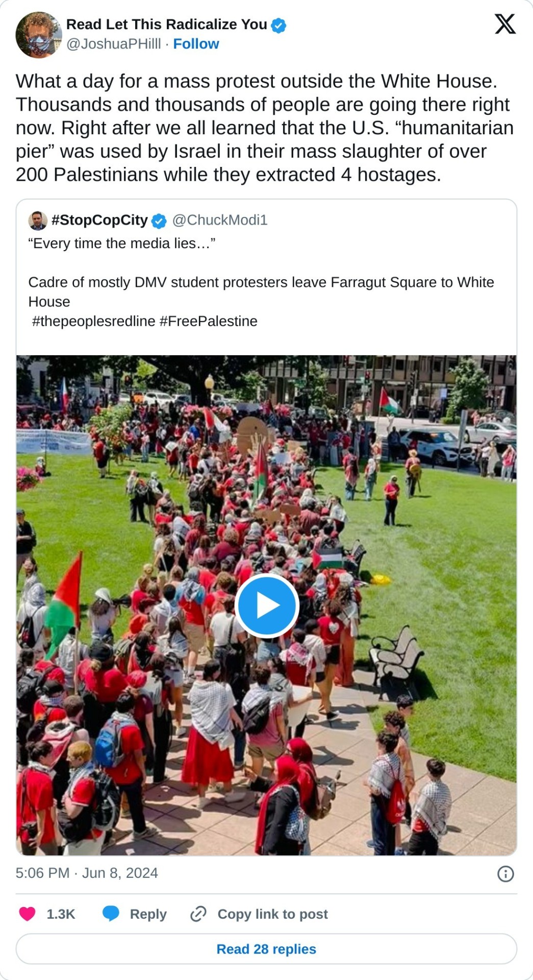This screenshot has height=980, width=533.
Task: Click the @JoshuaPHilll handle
Action: tap(114, 44)
